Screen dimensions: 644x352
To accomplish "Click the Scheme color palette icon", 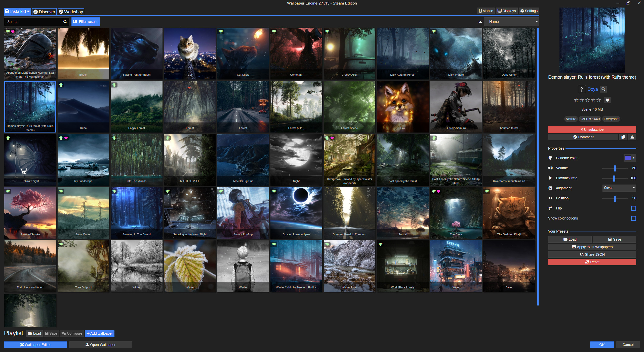I will 550,158.
